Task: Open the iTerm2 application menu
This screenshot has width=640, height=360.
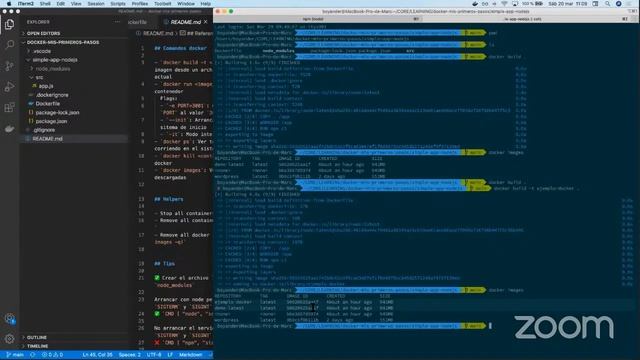Action: coord(25,4)
